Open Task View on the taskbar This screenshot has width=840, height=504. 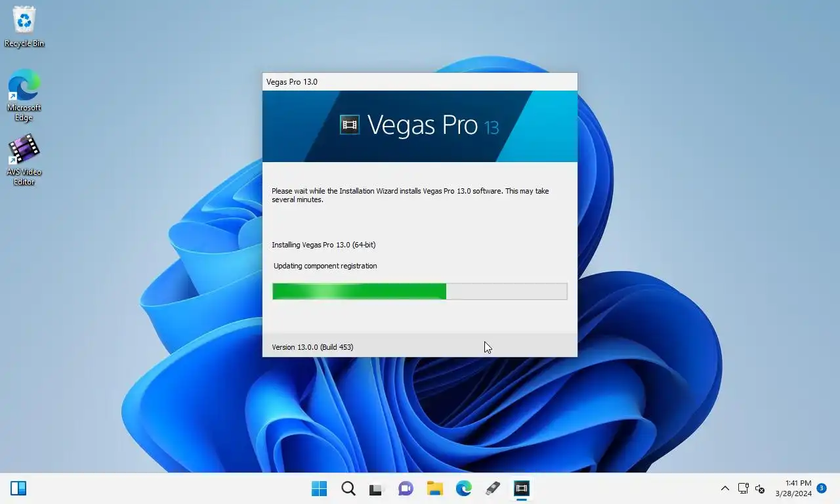375,488
